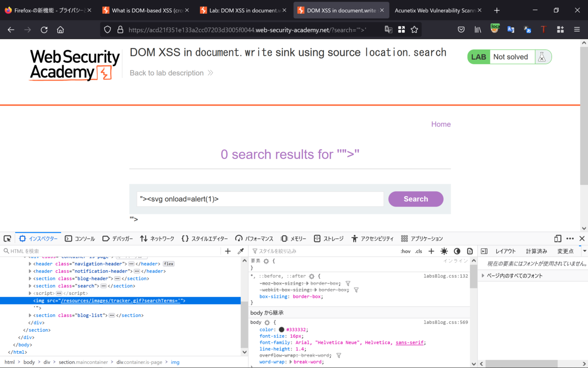588x368 pixels.
Task: Click the page vertical scrollbar down arrow
Action: [x=584, y=228]
